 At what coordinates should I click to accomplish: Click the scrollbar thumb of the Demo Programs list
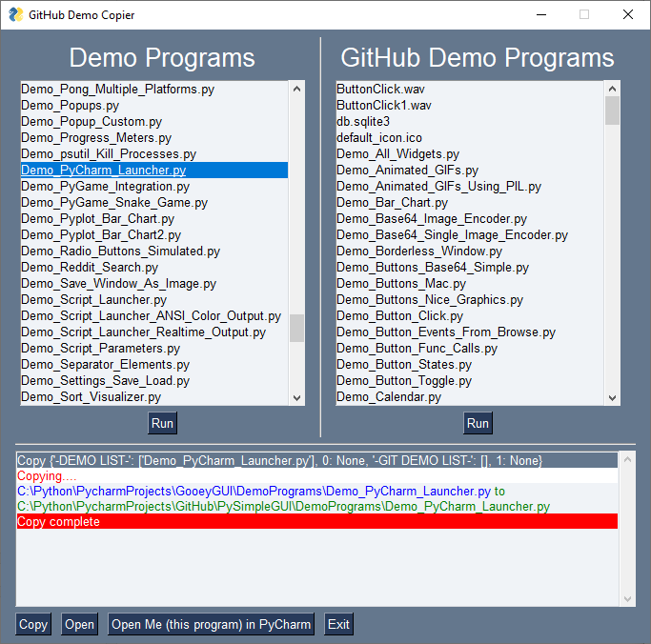tap(296, 328)
